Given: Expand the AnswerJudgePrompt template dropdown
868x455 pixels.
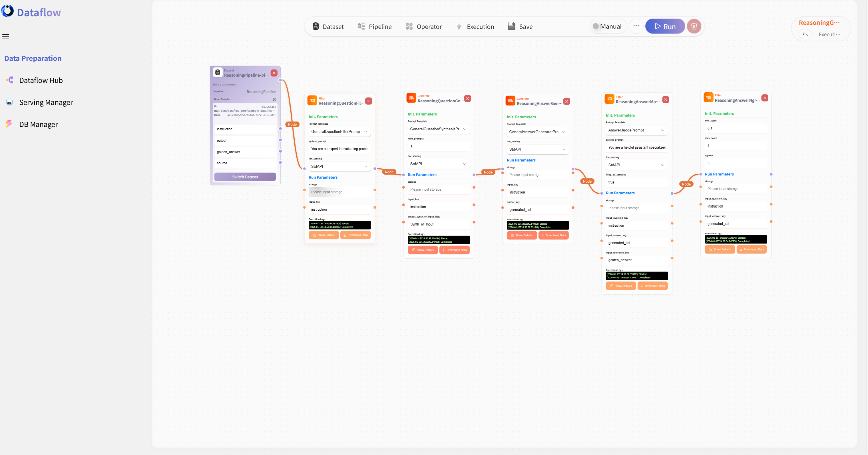Looking at the screenshot, I should [x=636, y=130].
